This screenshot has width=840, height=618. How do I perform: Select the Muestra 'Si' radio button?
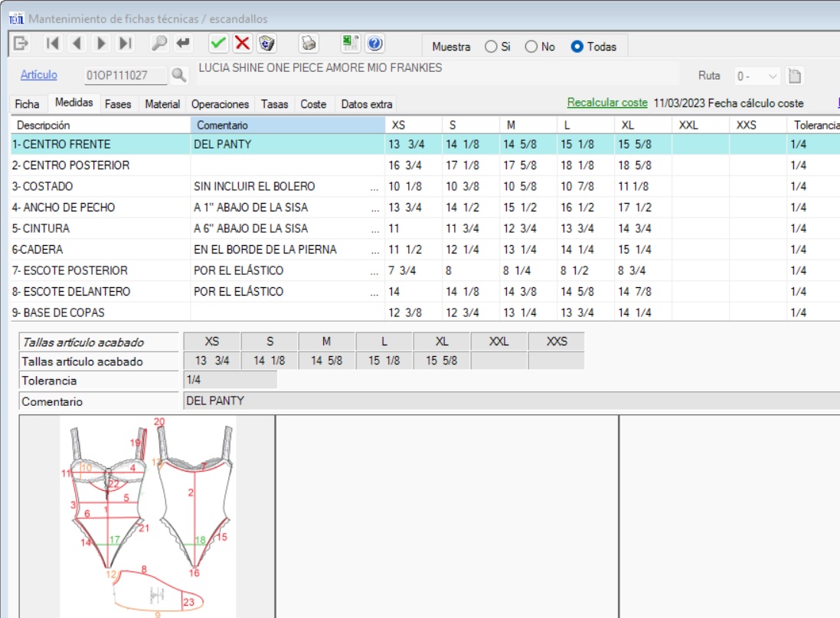pyautogui.click(x=491, y=47)
